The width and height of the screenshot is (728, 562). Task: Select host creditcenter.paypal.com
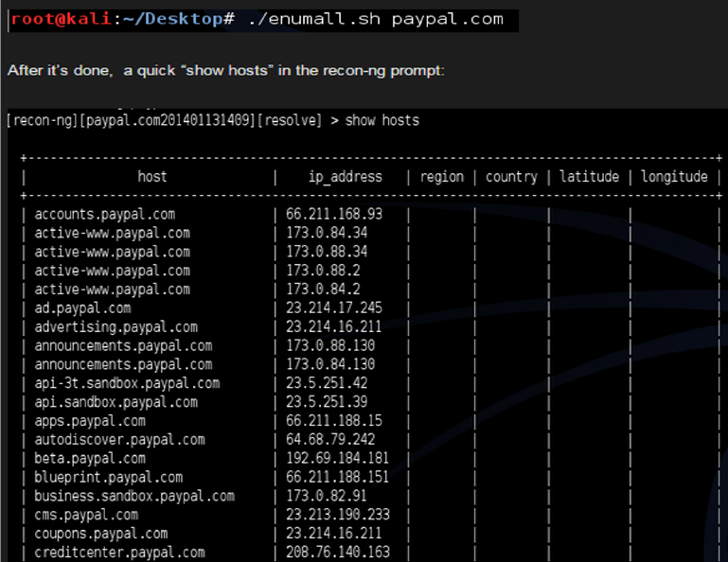[120, 553]
